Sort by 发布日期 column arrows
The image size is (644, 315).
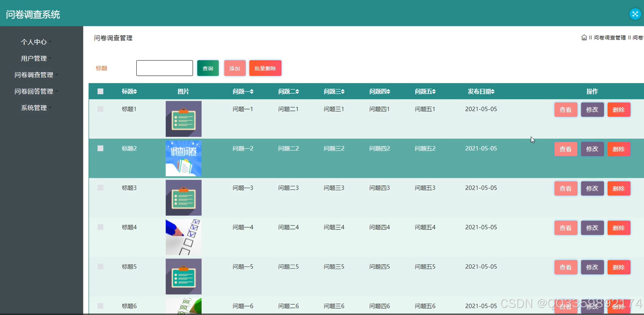coord(493,92)
